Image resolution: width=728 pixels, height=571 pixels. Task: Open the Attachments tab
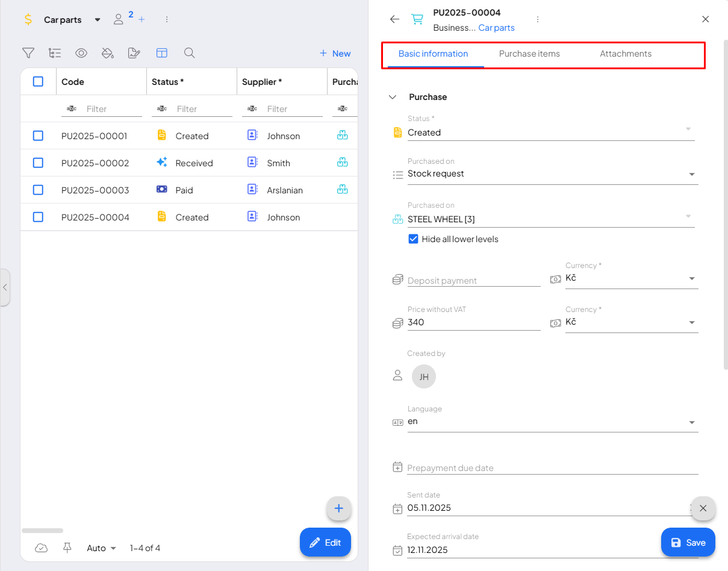coord(625,54)
